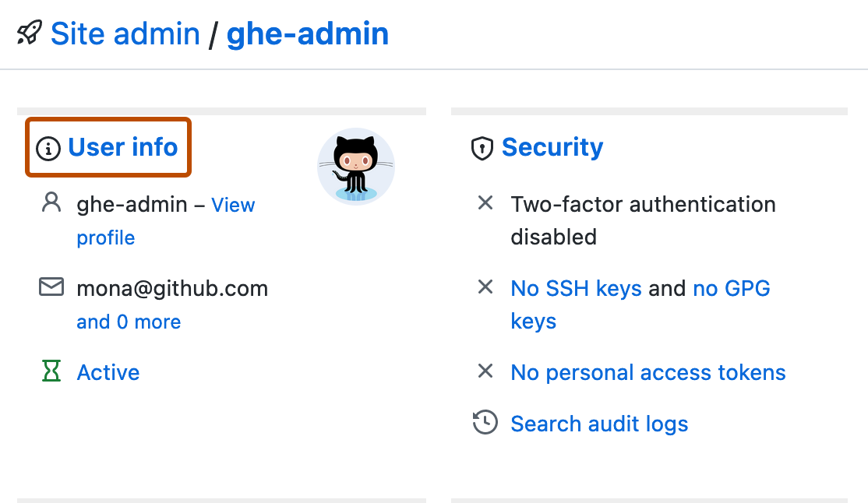Image resolution: width=868 pixels, height=503 pixels.
Task: Click the rocket icon next to Site admin
Action: (29, 31)
